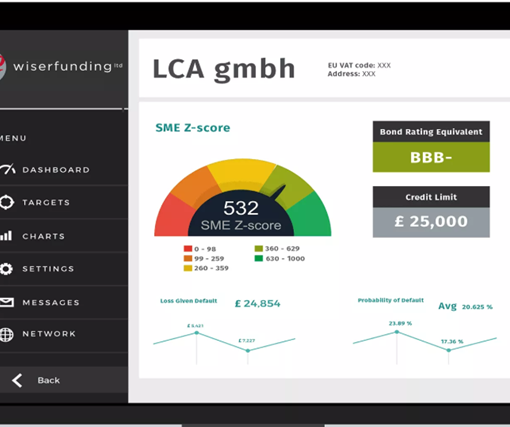Select the MESSAGES menu item
510x427 pixels.
pos(51,302)
